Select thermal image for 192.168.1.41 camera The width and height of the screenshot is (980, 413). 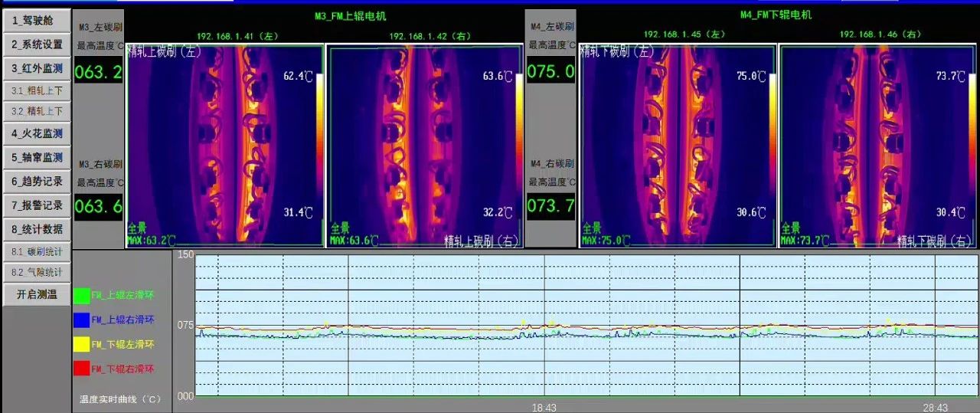[x=224, y=146]
